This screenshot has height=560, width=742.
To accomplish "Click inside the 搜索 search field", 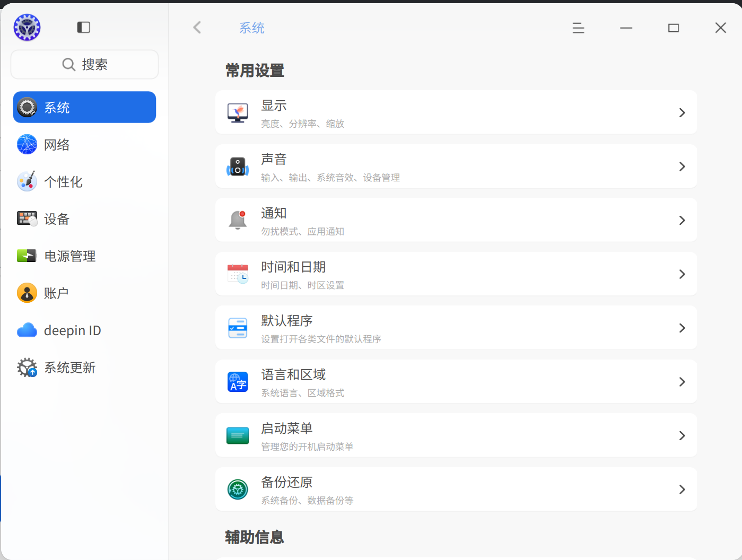I will click(x=84, y=65).
